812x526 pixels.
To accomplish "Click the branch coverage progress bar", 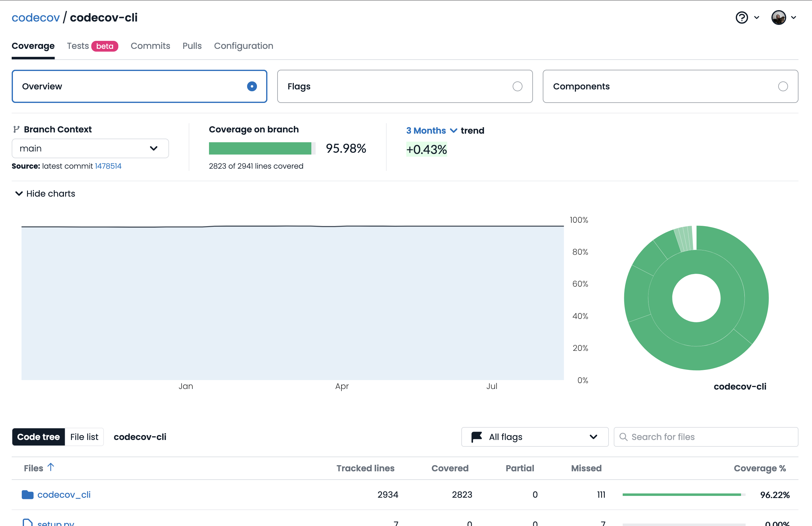I will click(262, 148).
